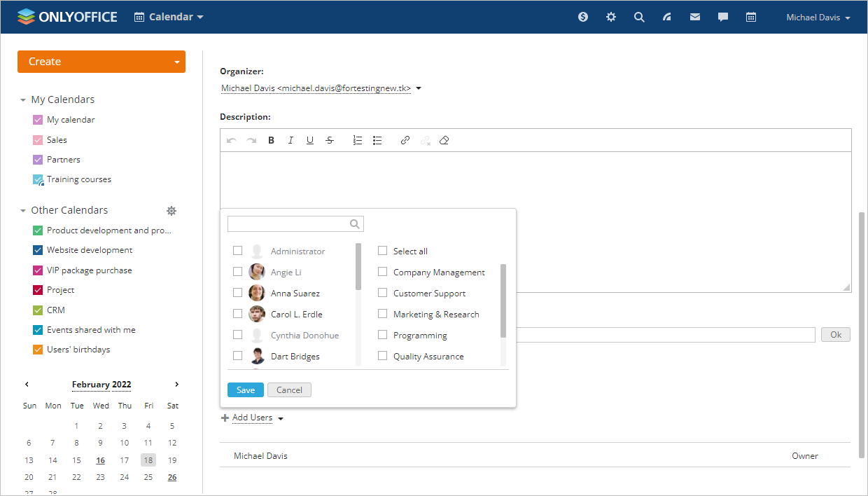Open the Organizer email dropdown
The height and width of the screenshot is (496, 868).
point(419,89)
